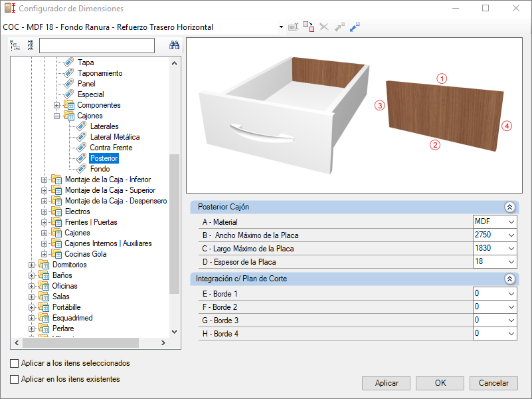The width and height of the screenshot is (532, 399).
Task: Collapse the Posterior Cajón section
Action: pos(509,207)
